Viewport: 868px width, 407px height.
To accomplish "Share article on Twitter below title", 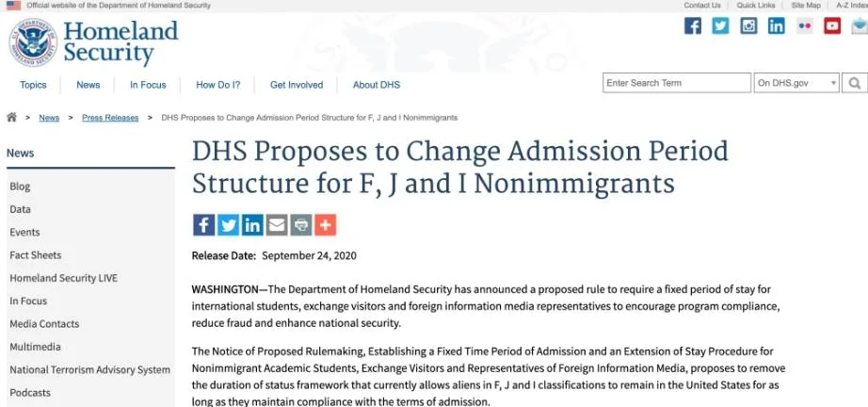I will click(x=228, y=225).
